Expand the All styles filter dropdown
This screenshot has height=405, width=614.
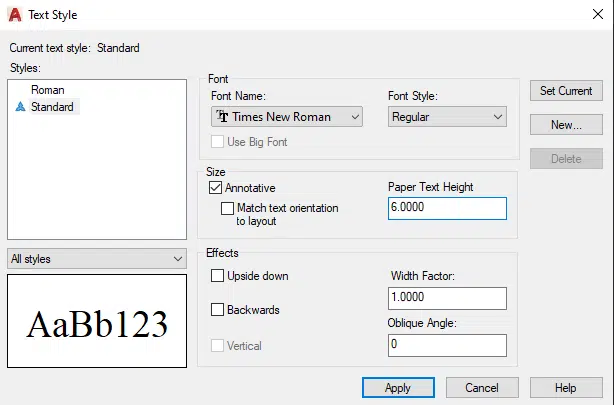click(x=97, y=259)
